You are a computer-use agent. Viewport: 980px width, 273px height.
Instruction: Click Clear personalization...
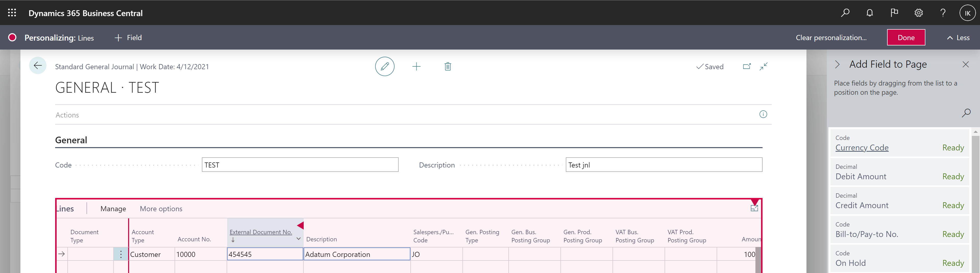(x=831, y=38)
